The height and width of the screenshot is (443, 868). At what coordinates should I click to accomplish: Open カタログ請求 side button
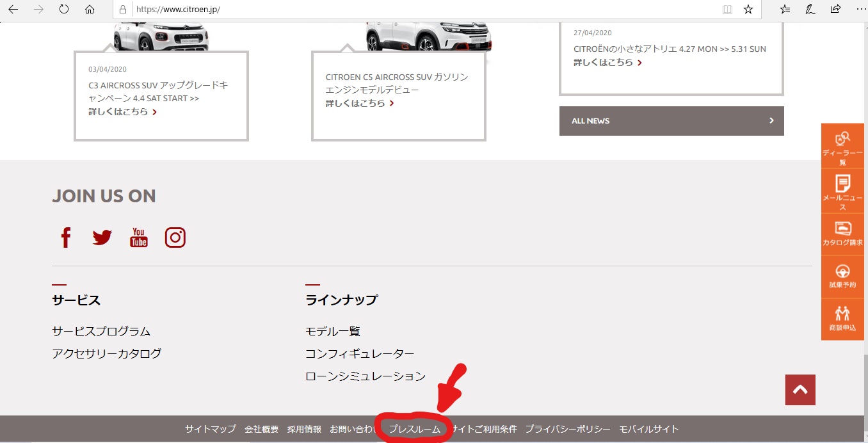[x=843, y=234]
